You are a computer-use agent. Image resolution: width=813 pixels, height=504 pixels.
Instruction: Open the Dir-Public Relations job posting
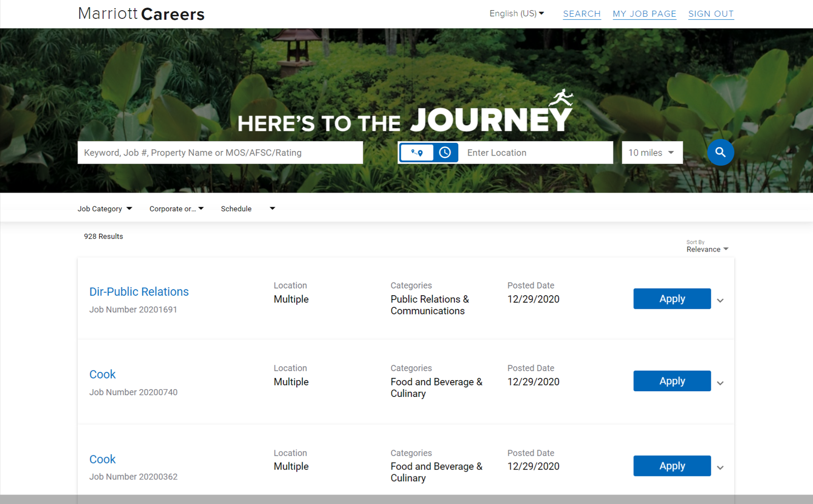coord(139,291)
